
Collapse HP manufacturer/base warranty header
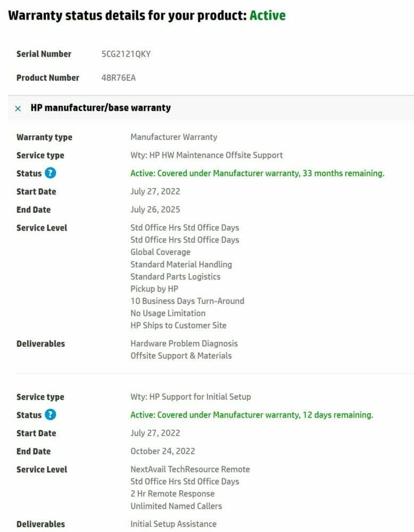pyautogui.click(x=211, y=108)
